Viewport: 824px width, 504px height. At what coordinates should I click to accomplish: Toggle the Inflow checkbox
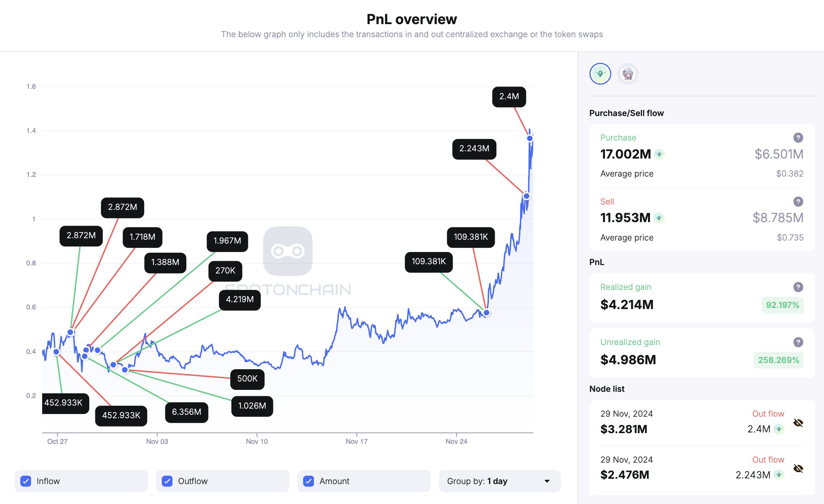tap(26, 481)
